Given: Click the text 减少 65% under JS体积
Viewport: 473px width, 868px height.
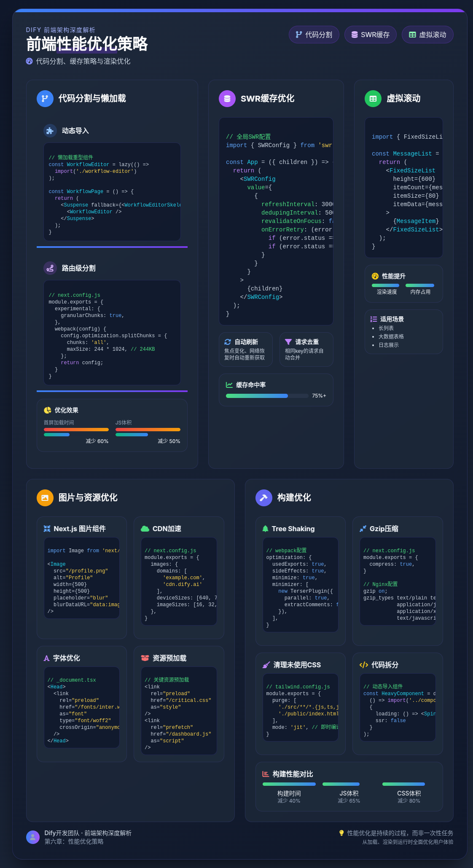Looking at the screenshot, I should 349,801.
